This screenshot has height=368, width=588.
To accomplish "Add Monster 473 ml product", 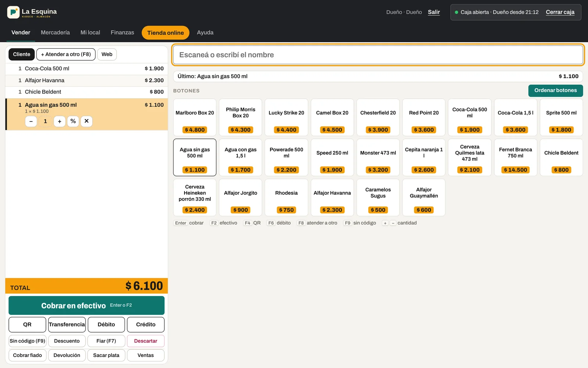I will [378, 158].
